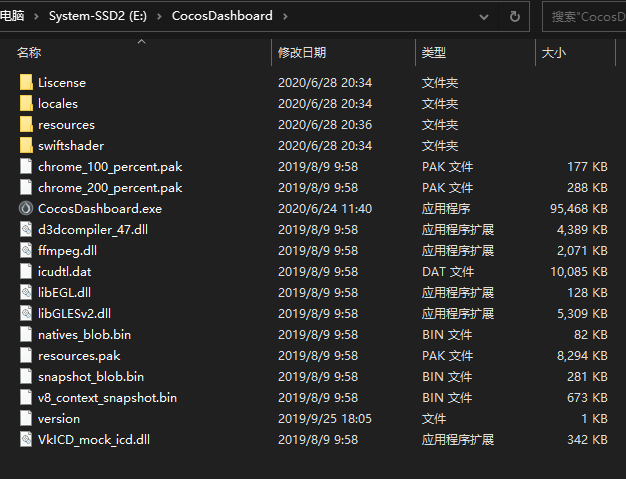Click the 2019/9/25 18:05 modified date

tap(325, 419)
